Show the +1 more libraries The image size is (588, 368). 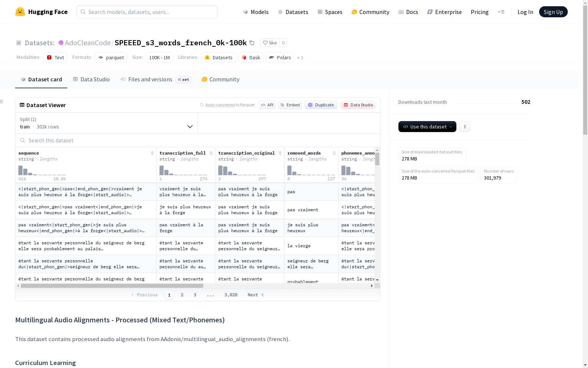(300, 57)
